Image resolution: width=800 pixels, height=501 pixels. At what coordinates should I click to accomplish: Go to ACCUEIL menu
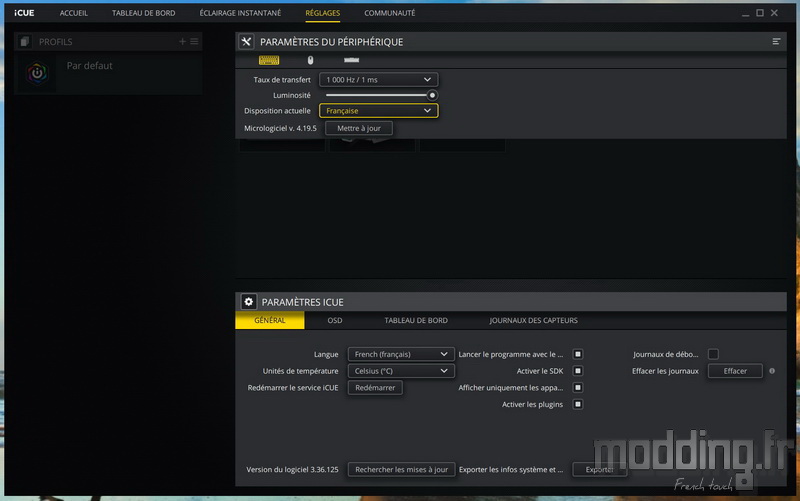73,13
